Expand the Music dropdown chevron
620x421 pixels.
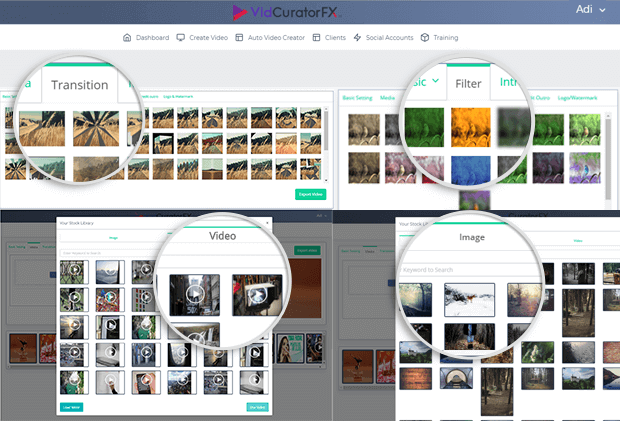[x=435, y=82]
